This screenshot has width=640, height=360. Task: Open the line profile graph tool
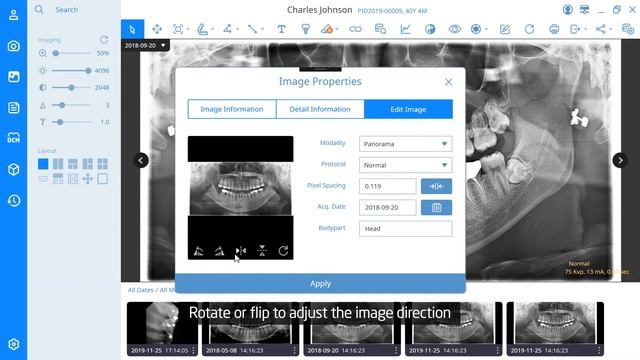tap(405, 29)
